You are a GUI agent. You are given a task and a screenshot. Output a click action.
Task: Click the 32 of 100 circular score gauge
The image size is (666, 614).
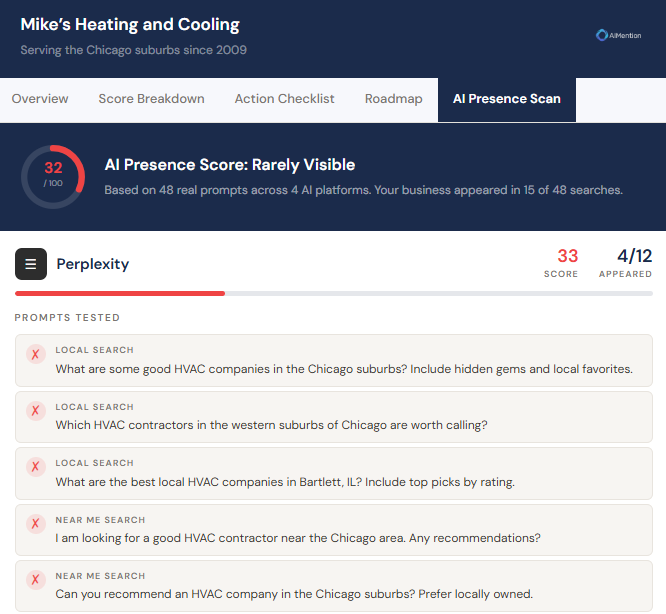tap(53, 177)
